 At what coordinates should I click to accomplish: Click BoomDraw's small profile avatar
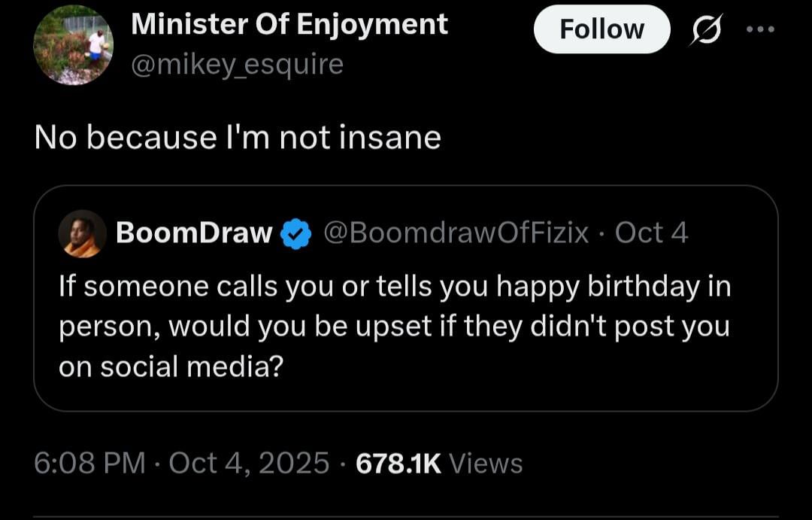pos(82,234)
